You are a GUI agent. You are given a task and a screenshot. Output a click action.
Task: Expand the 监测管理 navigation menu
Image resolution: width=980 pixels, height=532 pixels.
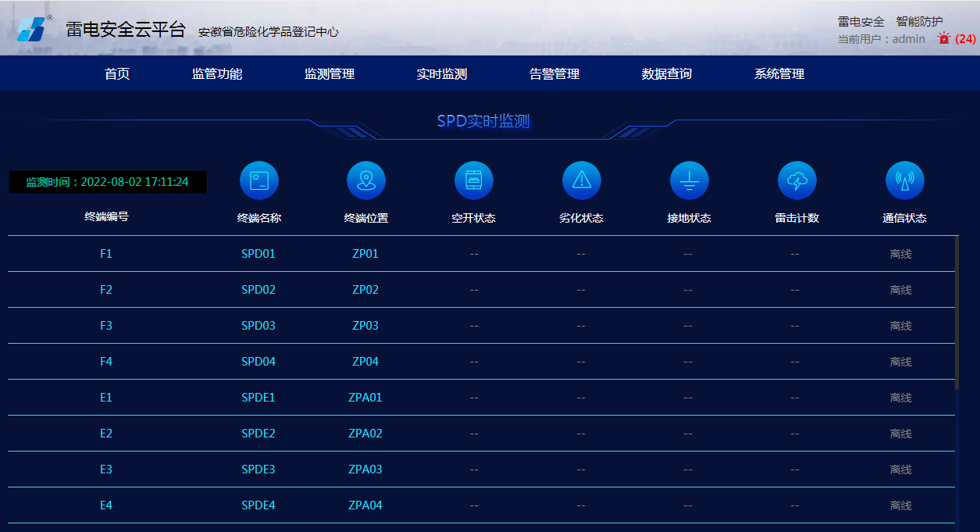click(330, 74)
